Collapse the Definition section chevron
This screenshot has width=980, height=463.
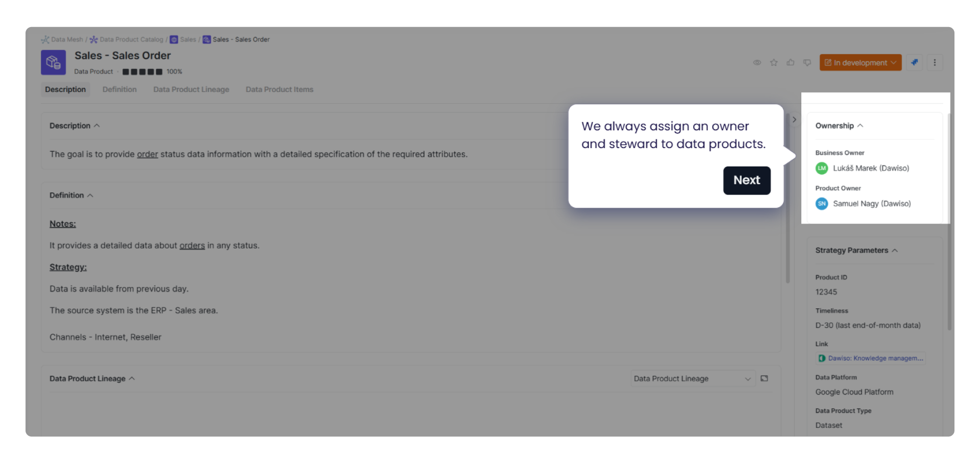90,195
